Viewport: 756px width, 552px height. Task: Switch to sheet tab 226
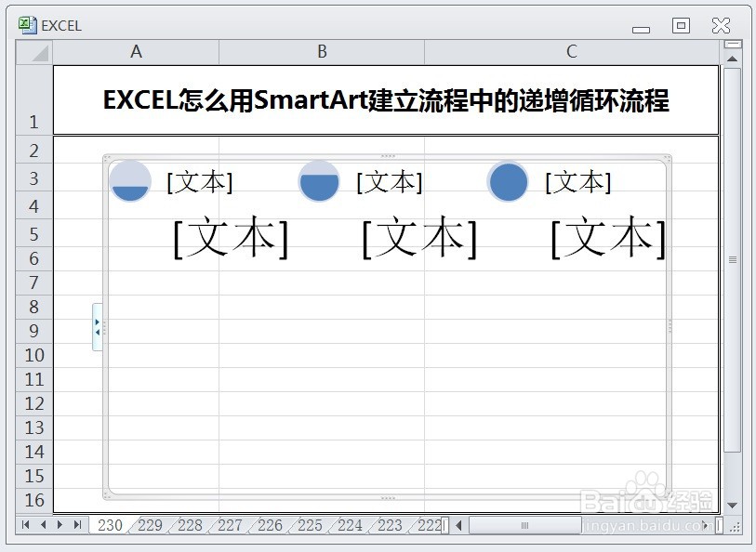pos(270,525)
